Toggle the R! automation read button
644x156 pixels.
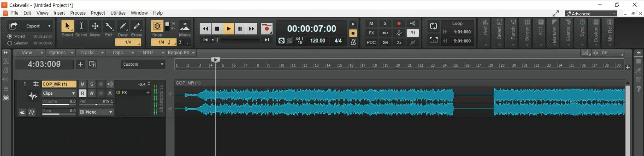click(413, 33)
